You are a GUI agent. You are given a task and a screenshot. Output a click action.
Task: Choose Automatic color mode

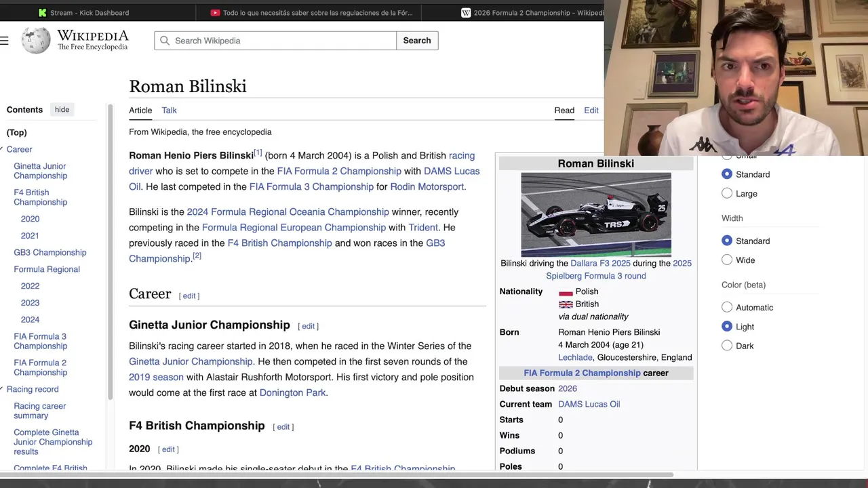tap(727, 307)
